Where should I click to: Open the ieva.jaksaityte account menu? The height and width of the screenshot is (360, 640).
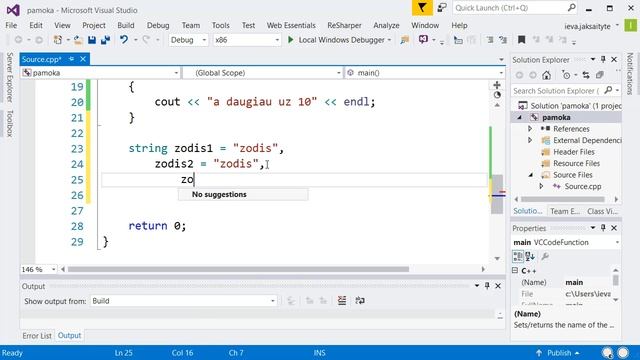(591, 26)
